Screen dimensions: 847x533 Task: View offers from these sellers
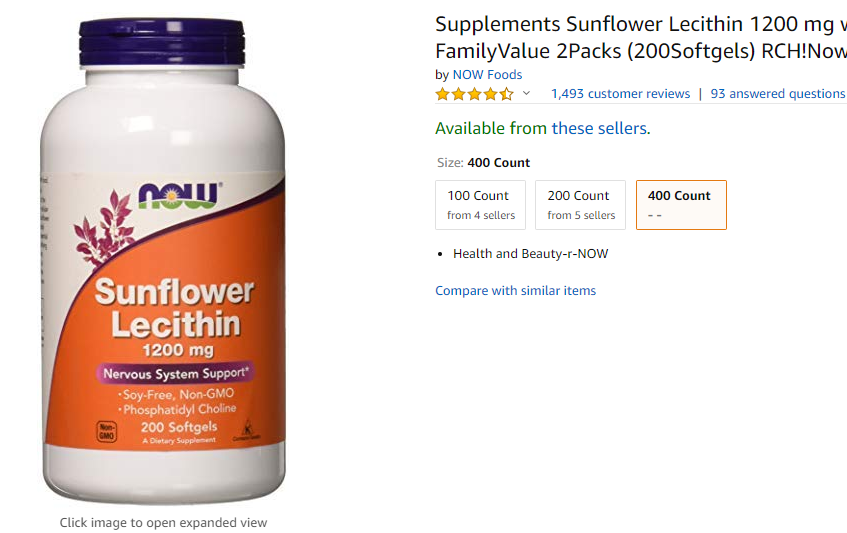pos(601,129)
